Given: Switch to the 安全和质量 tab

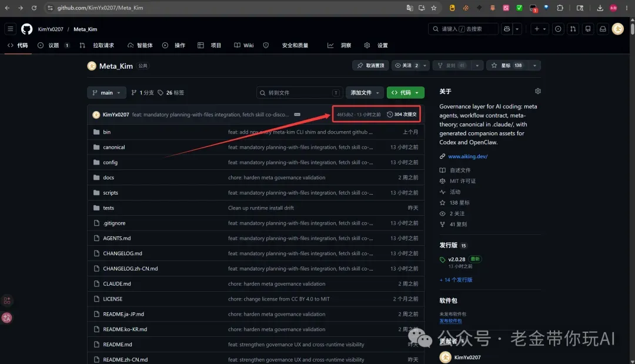Looking at the screenshot, I should click(286, 45).
